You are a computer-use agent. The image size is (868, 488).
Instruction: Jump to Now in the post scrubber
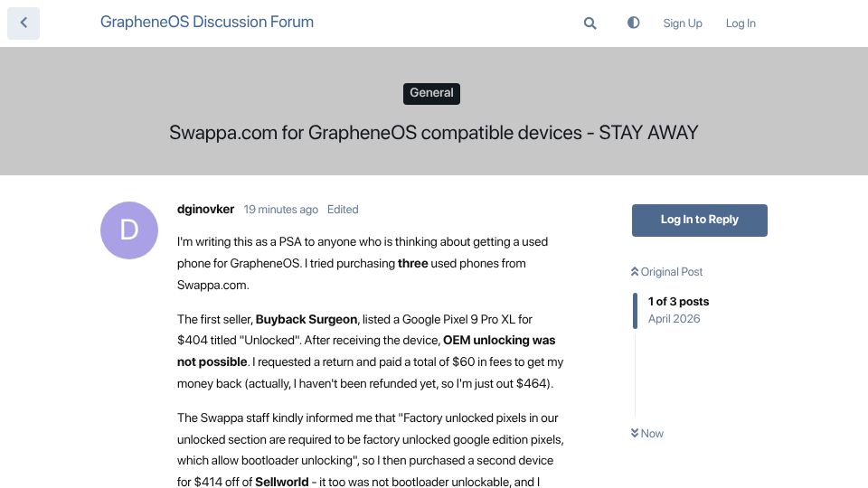[x=646, y=433]
